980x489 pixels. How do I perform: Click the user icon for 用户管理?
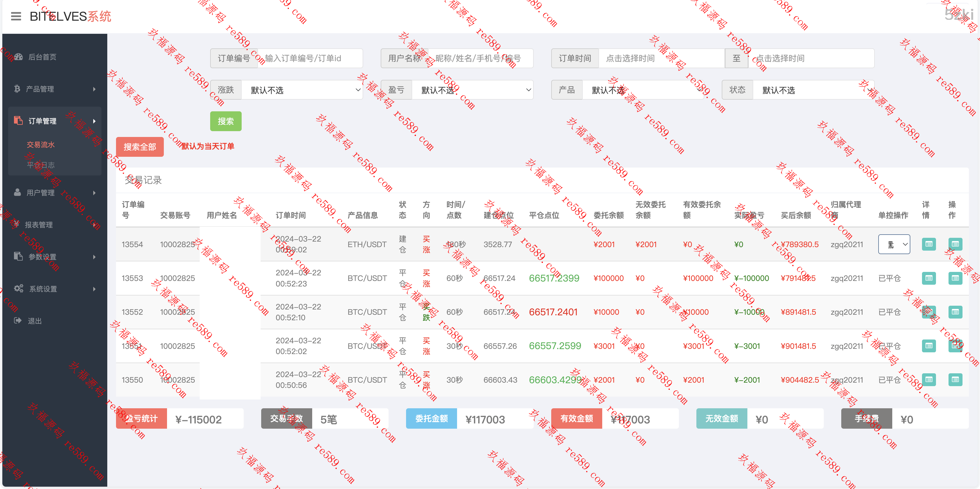pos(17,192)
